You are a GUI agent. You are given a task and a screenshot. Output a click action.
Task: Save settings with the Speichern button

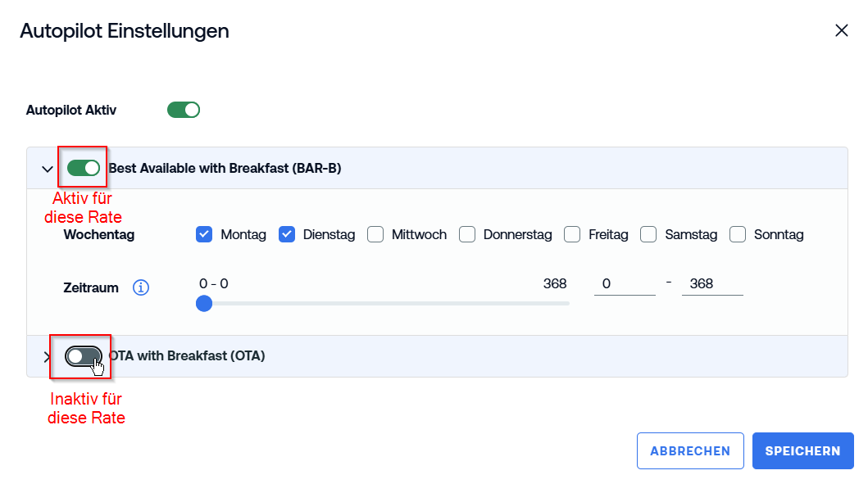802,450
